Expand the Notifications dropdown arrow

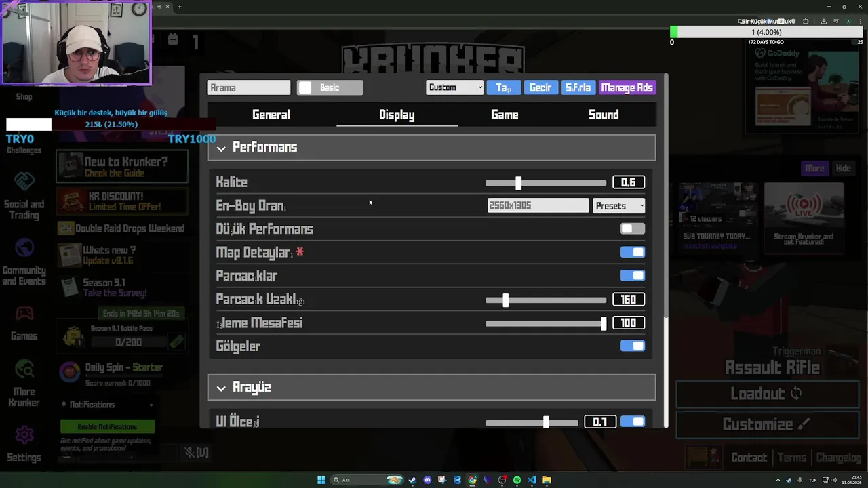click(151, 405)
